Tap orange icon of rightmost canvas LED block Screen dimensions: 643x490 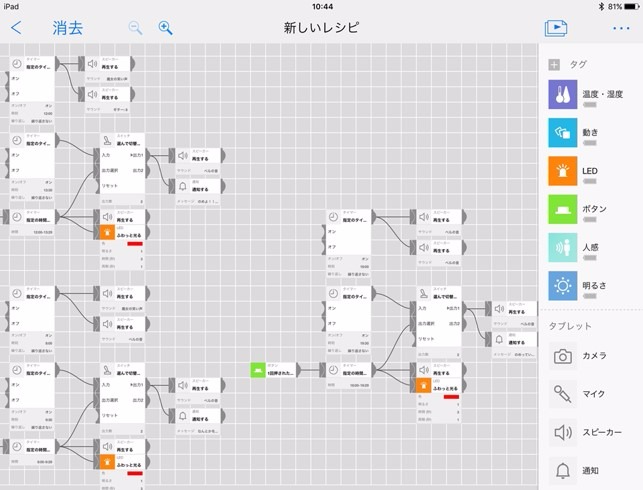tap(424, 385)
